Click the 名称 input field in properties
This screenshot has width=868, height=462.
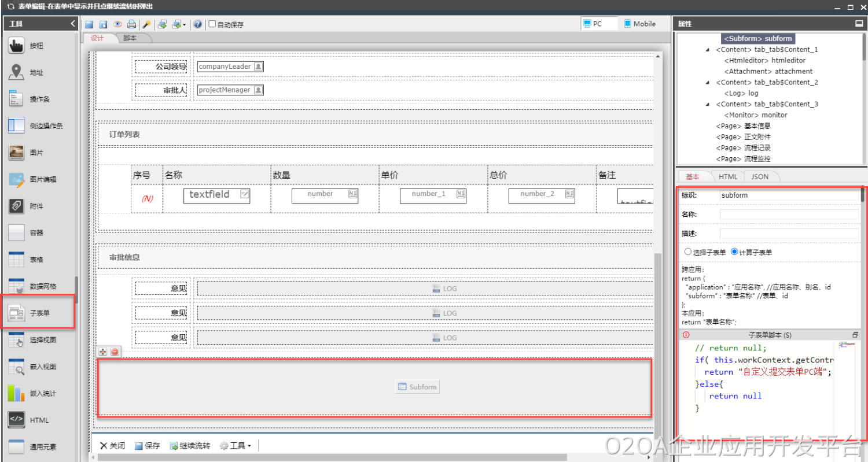click(789, 215)
